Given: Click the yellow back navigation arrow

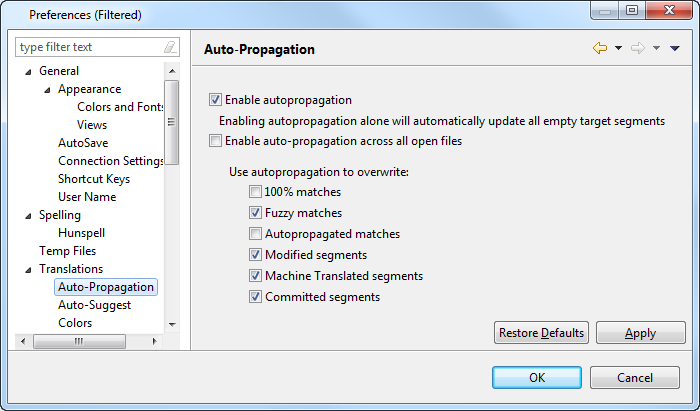Looking at the screenshot, I should tap(600, 48).
